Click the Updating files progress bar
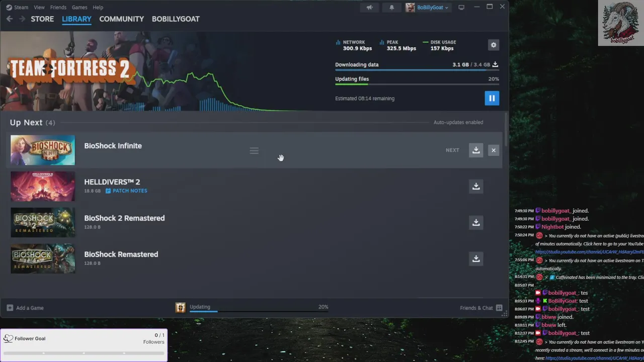Screen dimensions: 644x362 coord(417,84)
